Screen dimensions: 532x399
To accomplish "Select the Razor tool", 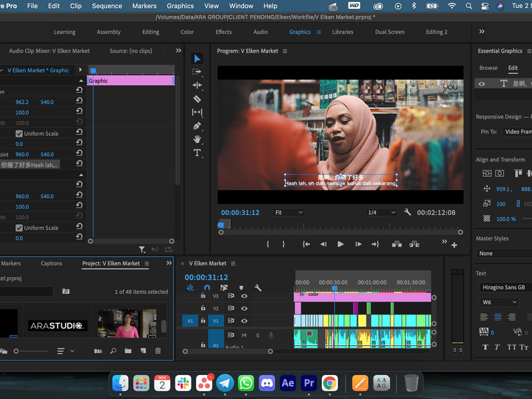I will coord(197,98).
